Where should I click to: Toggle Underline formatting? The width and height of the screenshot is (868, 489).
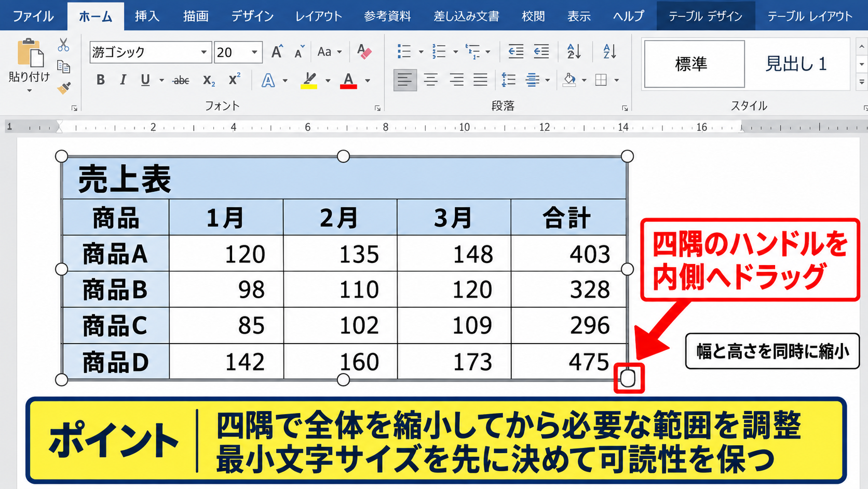pos(145,80)
